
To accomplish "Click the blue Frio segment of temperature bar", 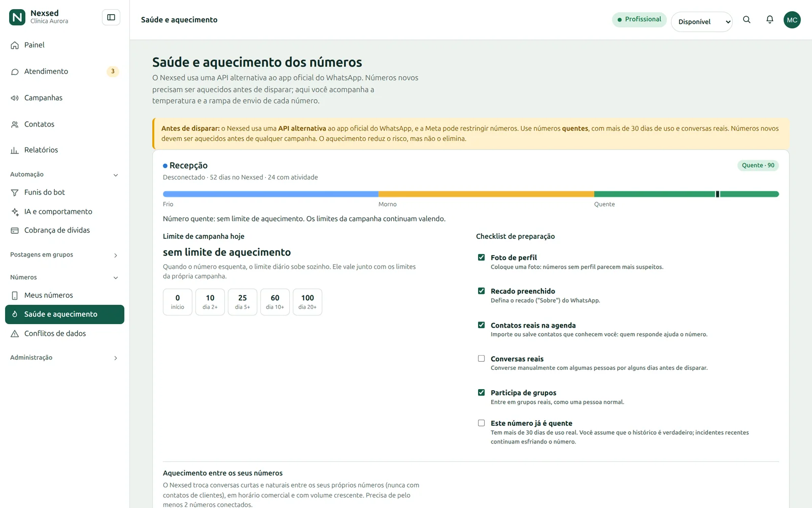I will pos(270,194).
